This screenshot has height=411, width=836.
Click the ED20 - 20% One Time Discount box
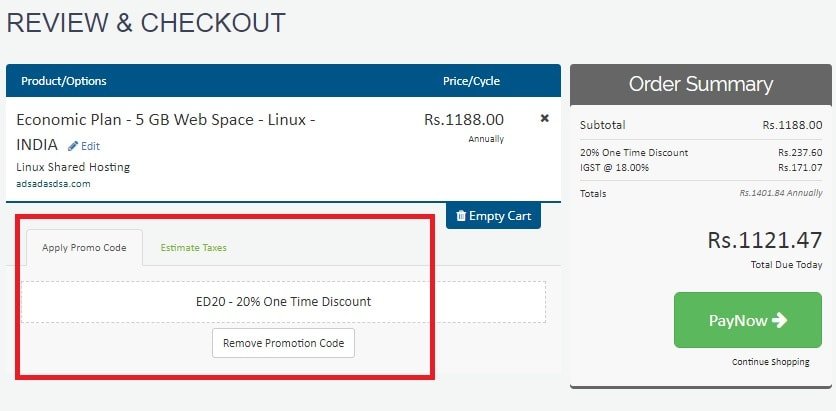[x=283, y=302]
